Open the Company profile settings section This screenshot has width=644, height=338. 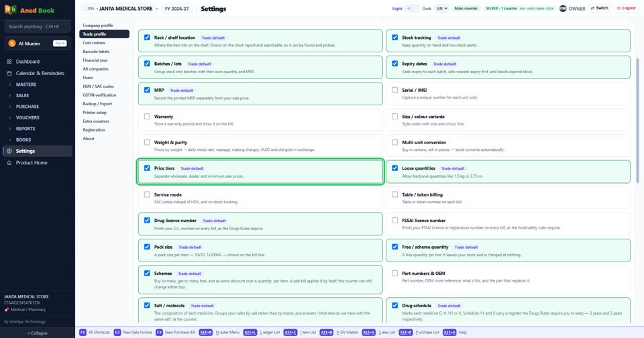coord(104,25)
